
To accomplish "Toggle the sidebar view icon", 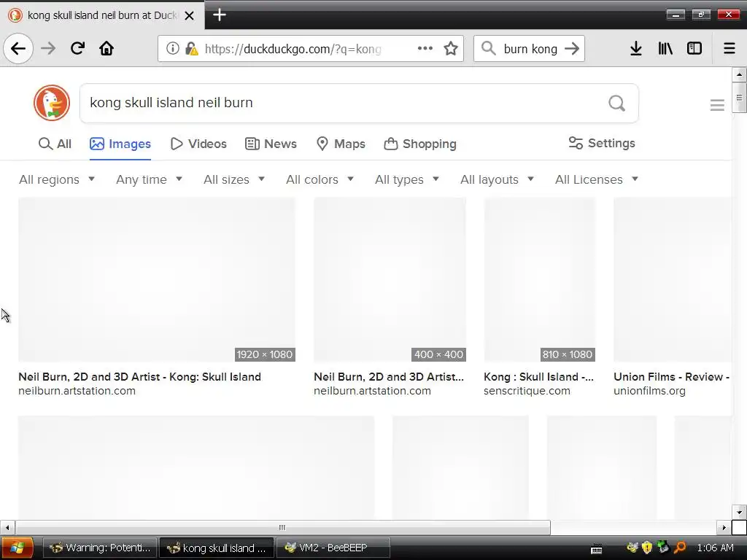I will (694, 48).
